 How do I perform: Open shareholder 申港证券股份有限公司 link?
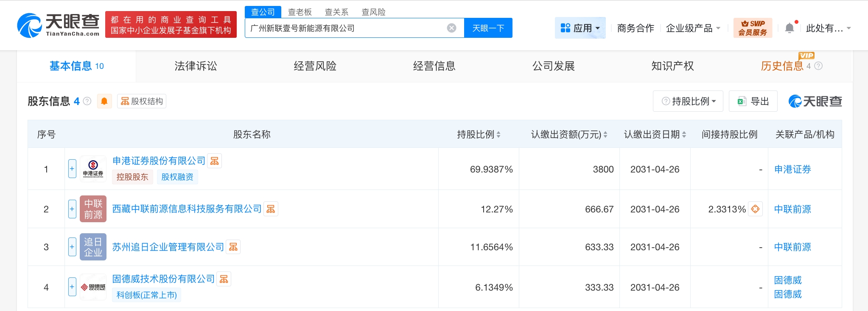pos(159,161)
